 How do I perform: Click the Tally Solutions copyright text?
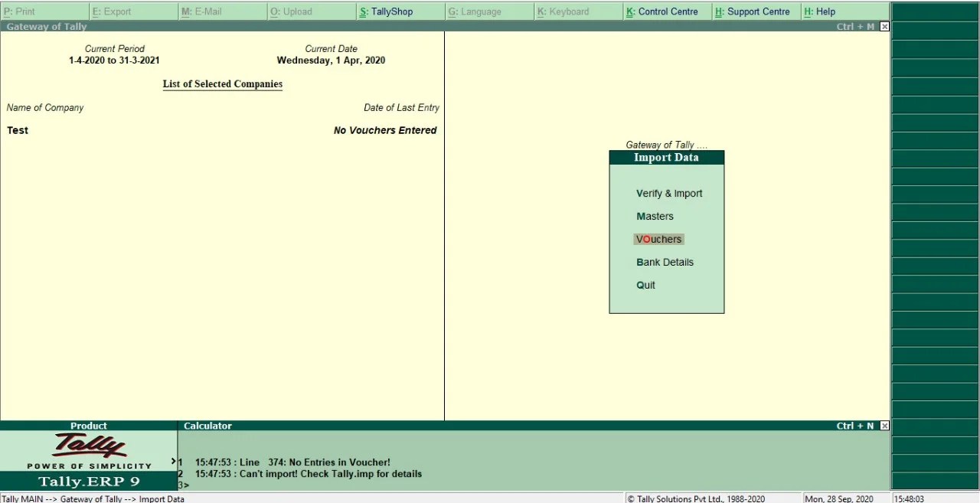tap(696, 499)
